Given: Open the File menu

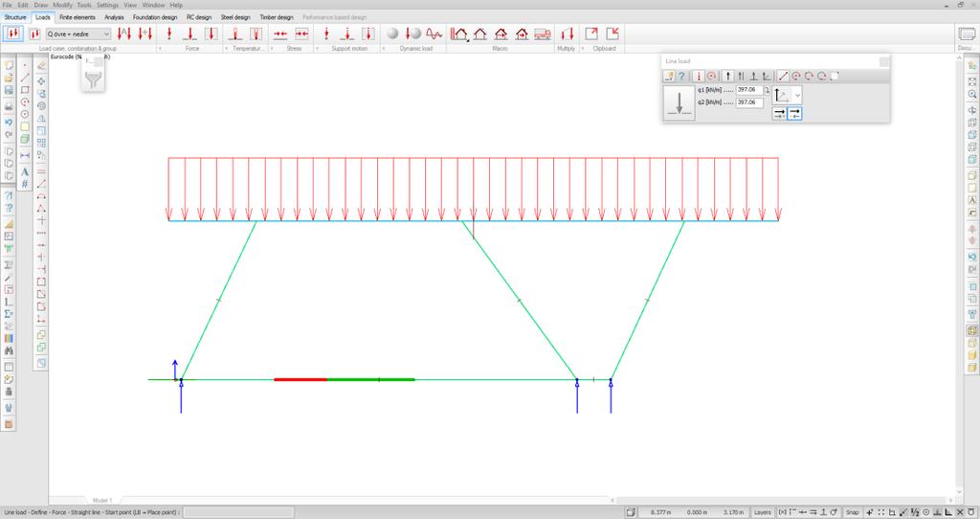Looking at the screenshot, I should tap(8, 5).
